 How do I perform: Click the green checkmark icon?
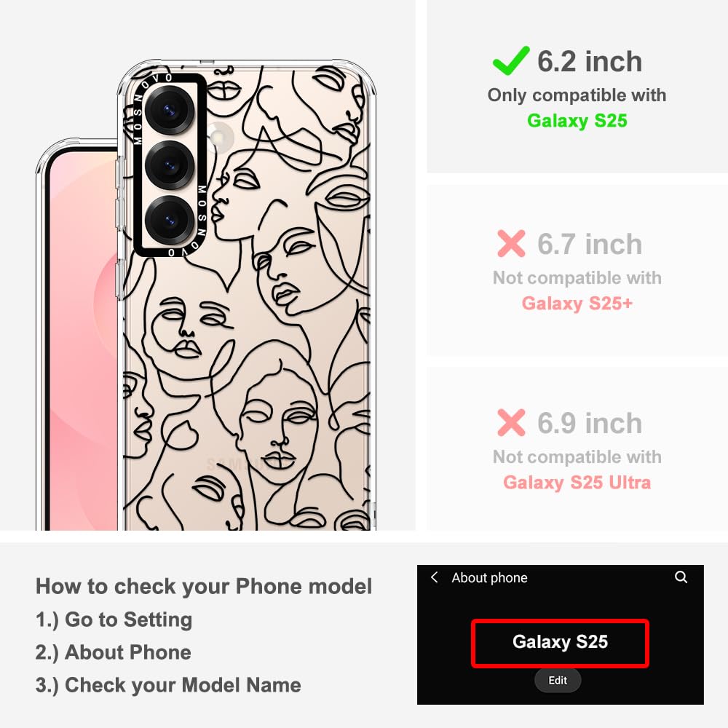tap(511, 61)
